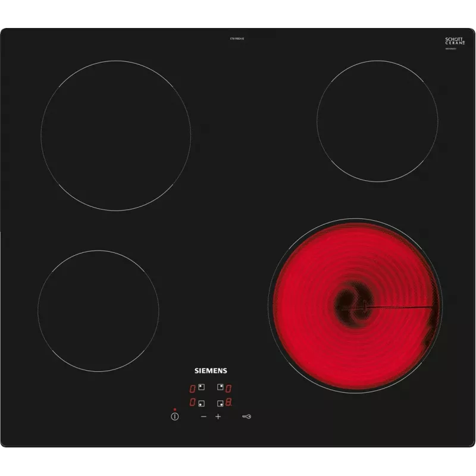Screen dimensions: 476x476
Task: Click the glowing red heating zone
Action: [x=355, y=306]
